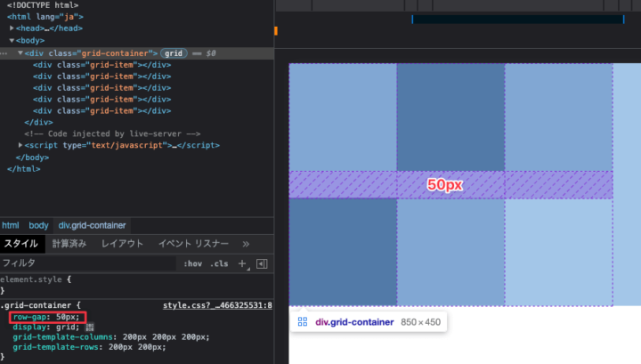Switch to the スタイル tab
Viewport: 641px width, 364px height.
pos(20,244)
